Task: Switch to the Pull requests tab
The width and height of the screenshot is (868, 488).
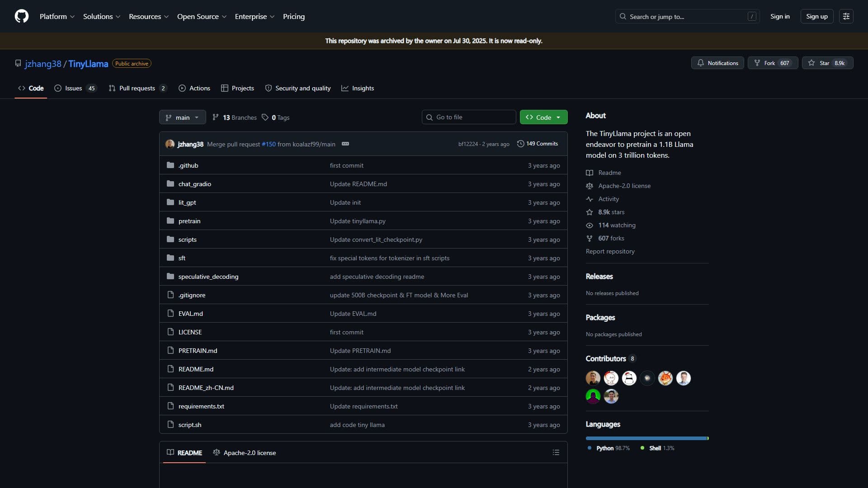Action: 138,88
